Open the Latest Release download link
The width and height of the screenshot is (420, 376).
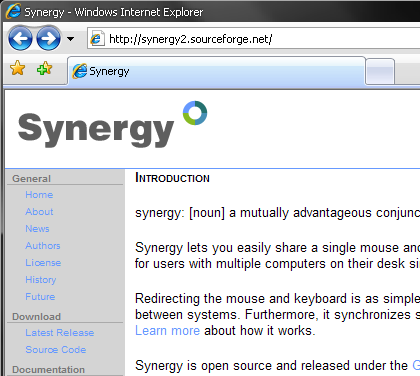[x=60, y=333]
